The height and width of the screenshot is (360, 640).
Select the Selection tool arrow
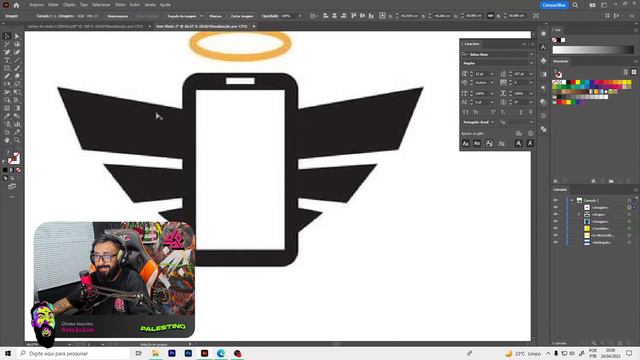tap(7, 36)
